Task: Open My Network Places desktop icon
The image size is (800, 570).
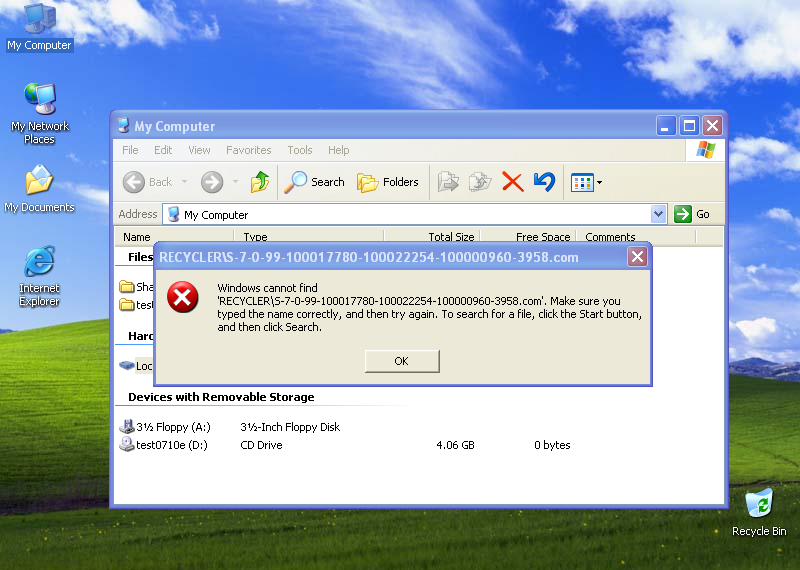Action: (40, 114)
